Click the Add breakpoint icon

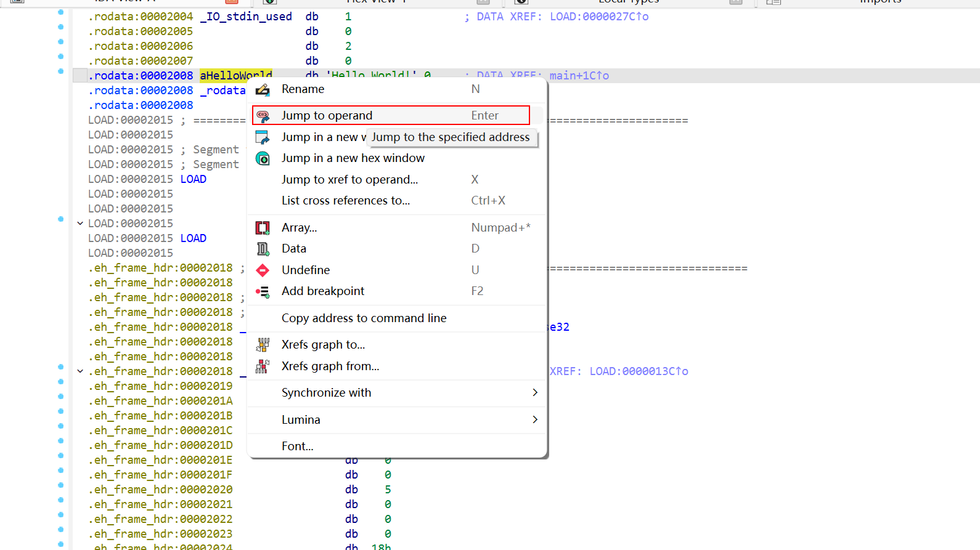click(263, 291)
